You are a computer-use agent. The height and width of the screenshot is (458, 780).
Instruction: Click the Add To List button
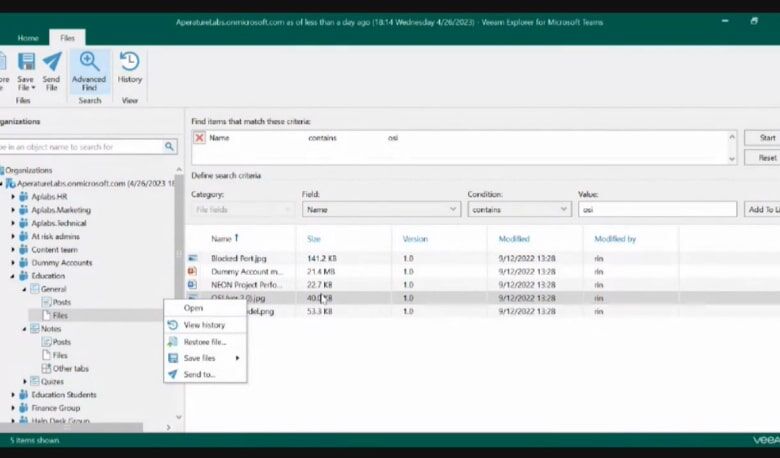[x=763, y=209]
